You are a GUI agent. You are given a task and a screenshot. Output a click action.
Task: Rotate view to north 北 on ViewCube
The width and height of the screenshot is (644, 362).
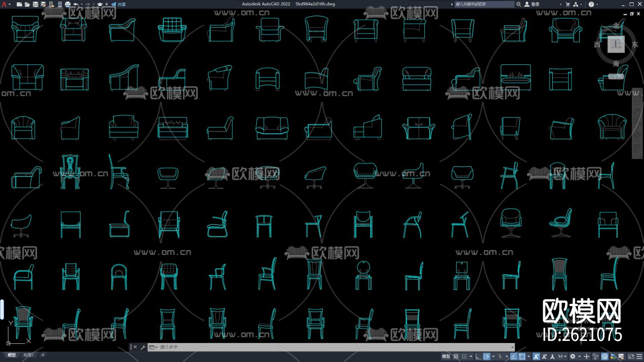pyautogui.click(x=616, y=26)
